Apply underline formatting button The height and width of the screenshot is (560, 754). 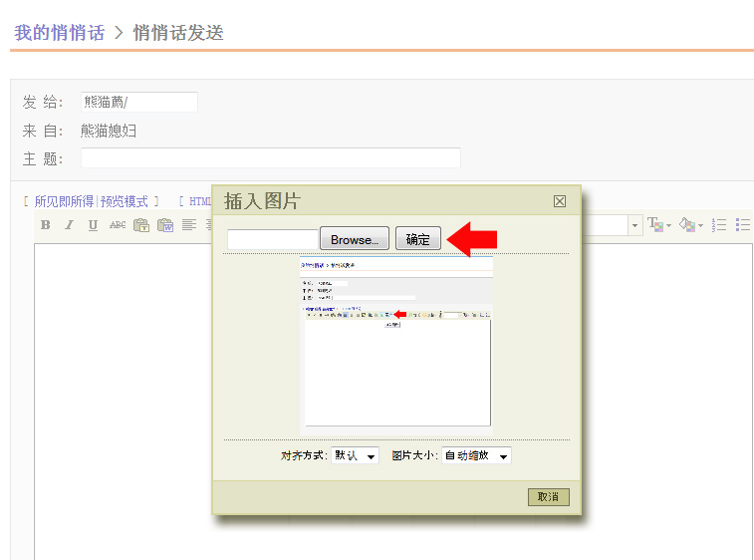93,225
